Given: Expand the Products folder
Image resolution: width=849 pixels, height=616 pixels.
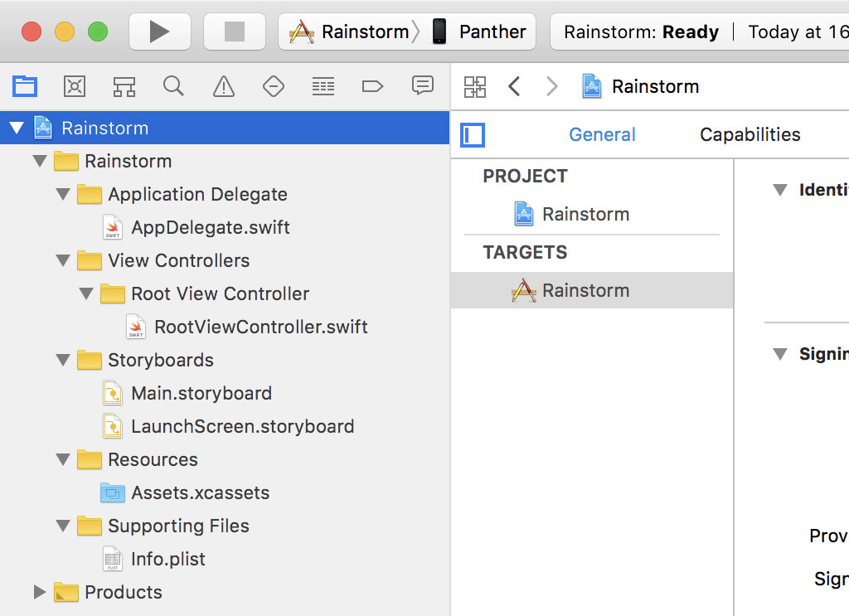Looking at the screenshot, I should pyautogui.click(x=39, y=592).
